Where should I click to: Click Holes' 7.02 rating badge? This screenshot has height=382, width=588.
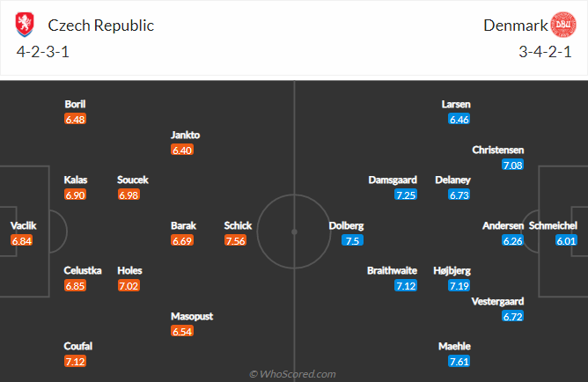pos(129,285)
